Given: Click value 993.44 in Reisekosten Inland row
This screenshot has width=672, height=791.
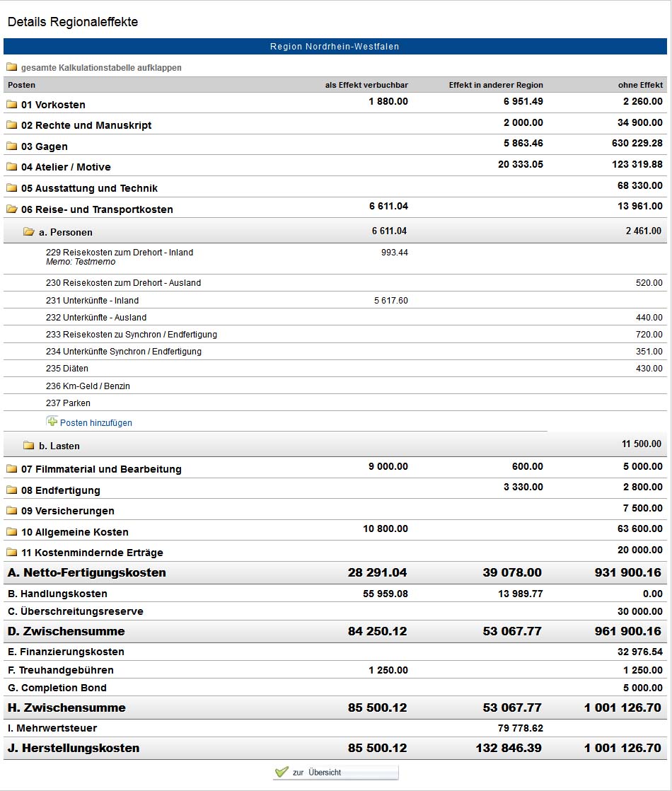Looking at the screenshot, I should point(395,253).
